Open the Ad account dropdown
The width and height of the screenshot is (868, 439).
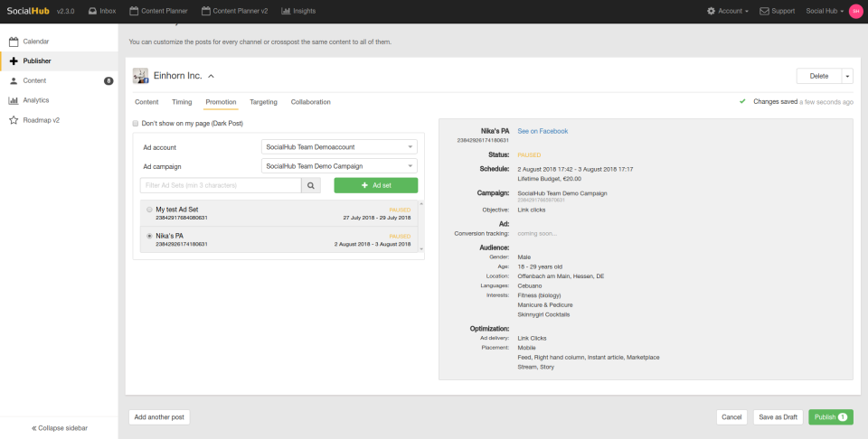(x=339, y=147)
